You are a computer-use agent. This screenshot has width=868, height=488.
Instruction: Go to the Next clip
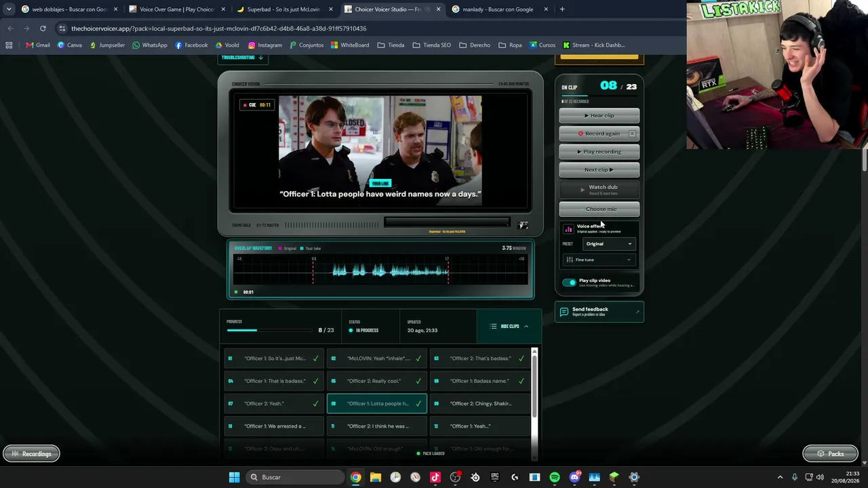pyautogui.click(x=599, y=170)
